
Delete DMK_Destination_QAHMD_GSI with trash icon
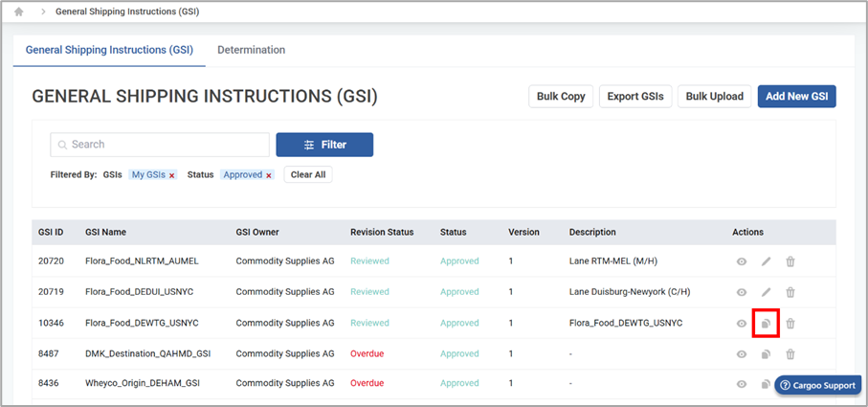pyautogui.click(x=790, y=353)
